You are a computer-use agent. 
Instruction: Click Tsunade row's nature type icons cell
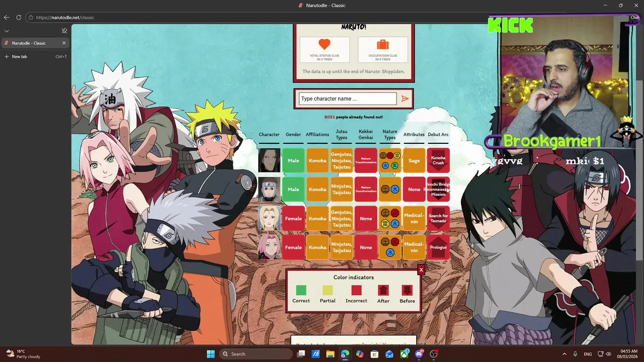point(390,218)
